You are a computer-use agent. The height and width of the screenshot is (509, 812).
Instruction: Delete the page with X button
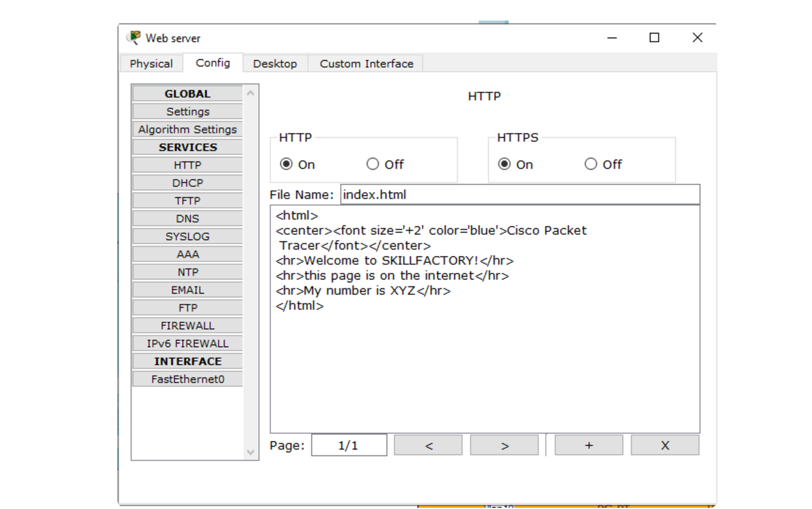(x=665, y=446)
